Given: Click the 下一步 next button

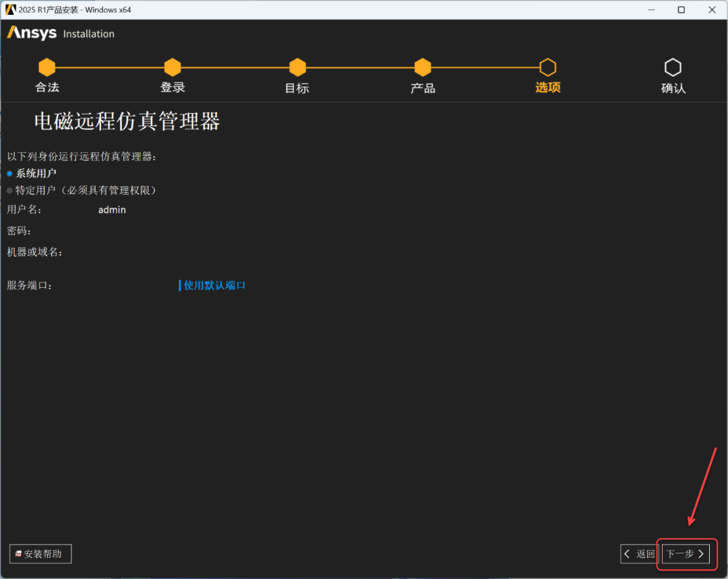Looking at the screenshot, I should click(x=686, y=553).
